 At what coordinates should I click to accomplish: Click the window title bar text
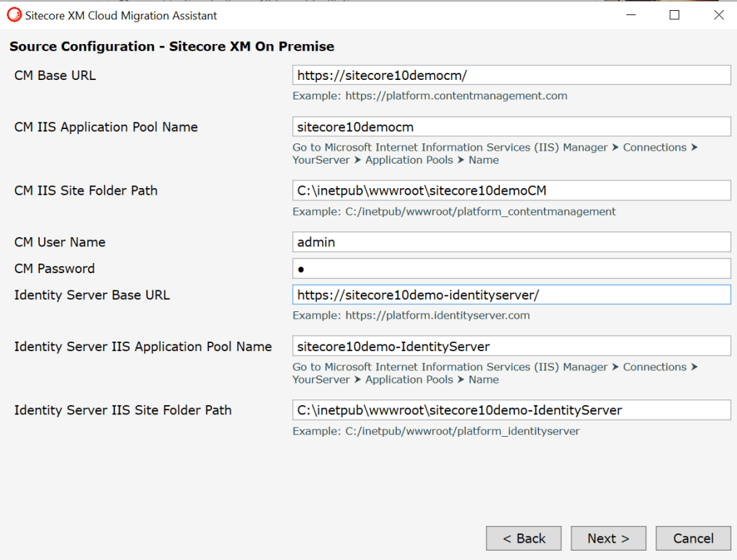pyautogui.click(x=121, y=15)
